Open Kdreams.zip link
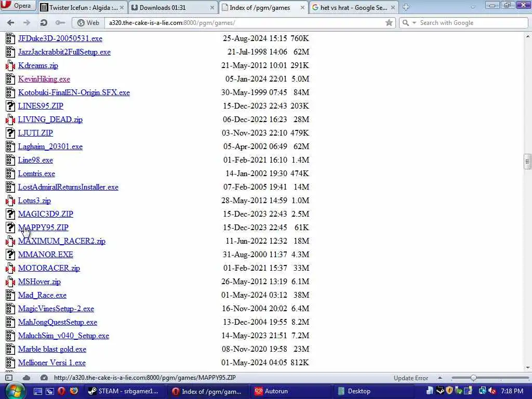This screenshot has height=399, width=532. point(38,65)
